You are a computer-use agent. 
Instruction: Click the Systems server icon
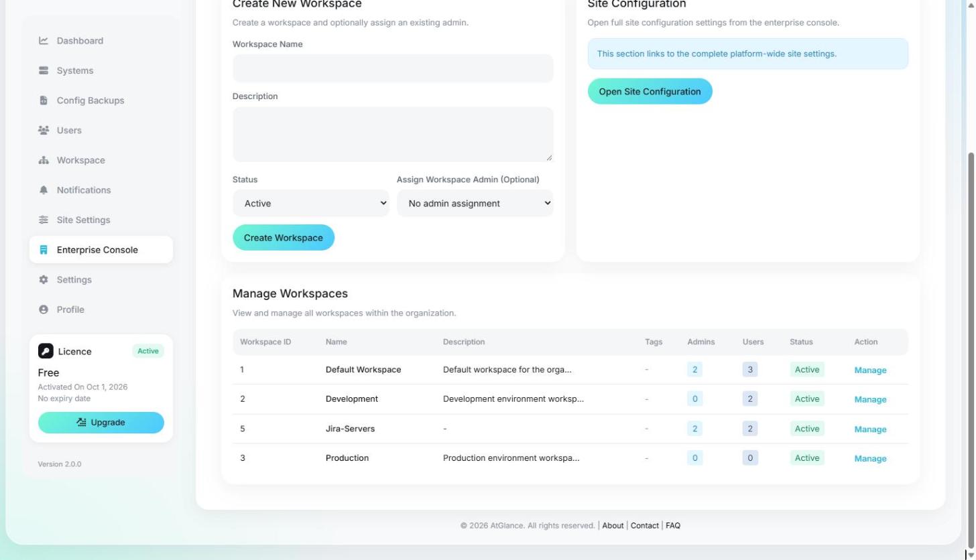click(x=44, y=70)
